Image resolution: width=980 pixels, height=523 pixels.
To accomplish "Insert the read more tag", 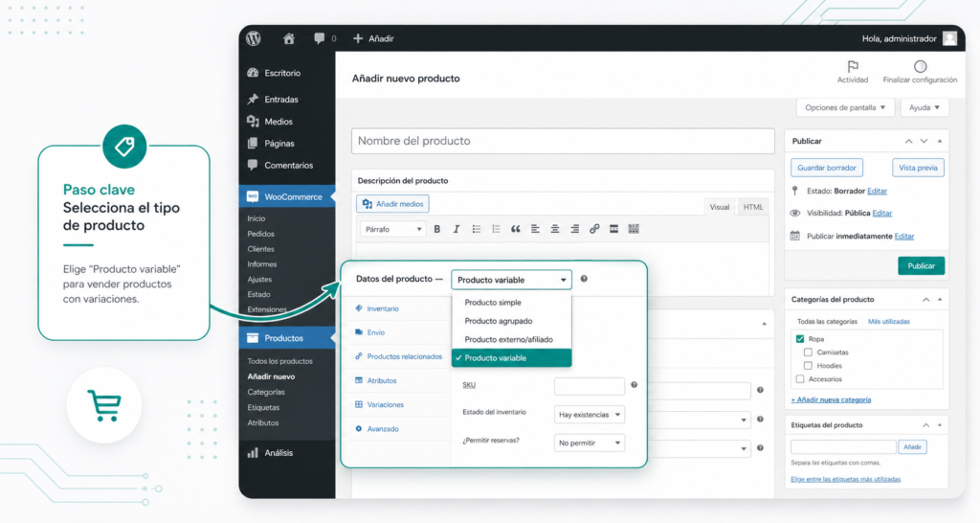I will click(x=613, y=229).
